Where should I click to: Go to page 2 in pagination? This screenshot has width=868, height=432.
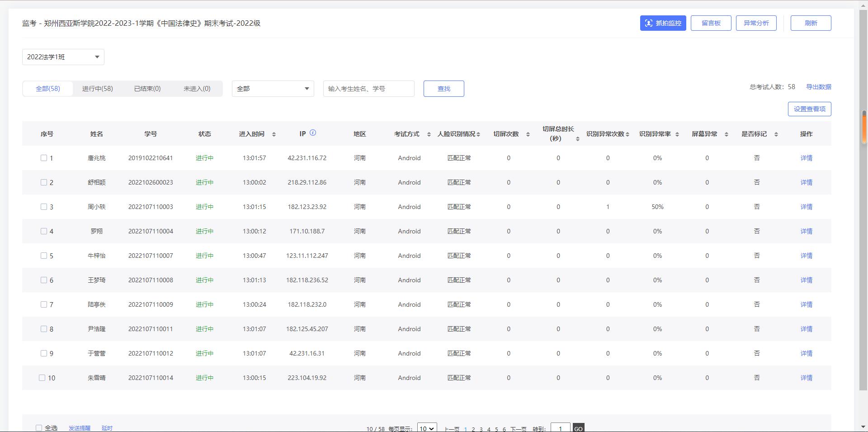point(473,429)
